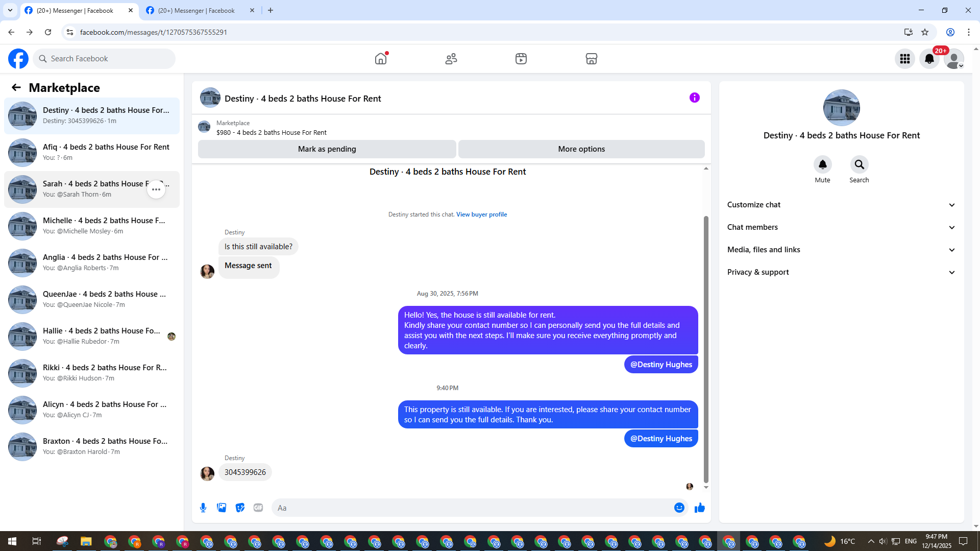Expand Media, files and links section
This screenshot has width=980, height=551.
pyautogui.click(x=841, y=250)
